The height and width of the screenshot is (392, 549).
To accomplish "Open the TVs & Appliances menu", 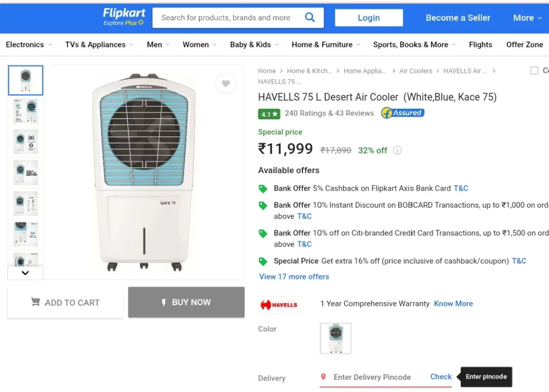I will pos(99,45).
